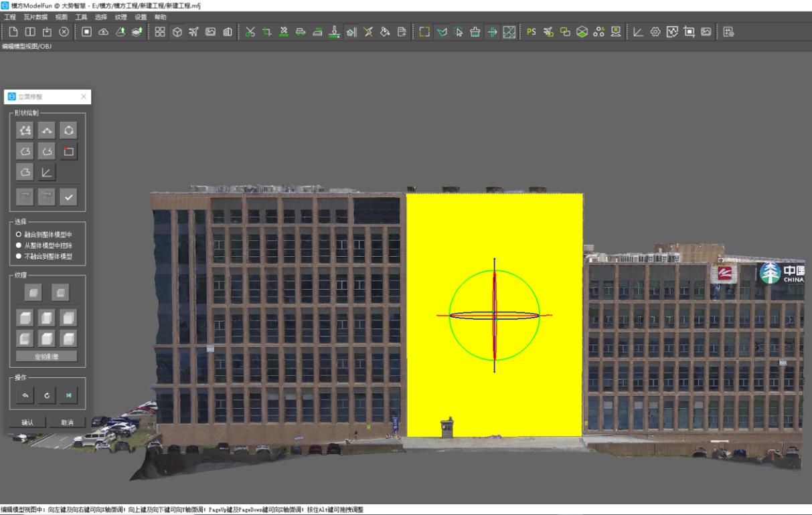
Task: Click the four-squares grid view icon
Action: point(160,31)
